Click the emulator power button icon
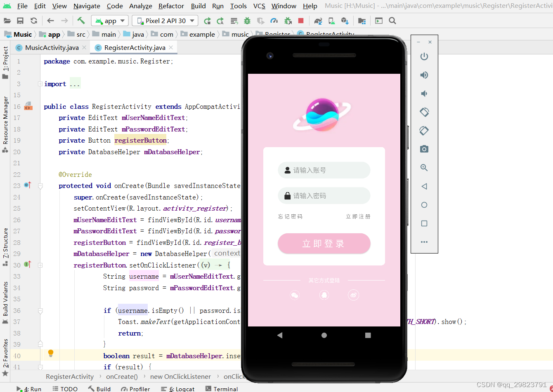The height and width of the screenshot is (392, 553). click(424, 56)
